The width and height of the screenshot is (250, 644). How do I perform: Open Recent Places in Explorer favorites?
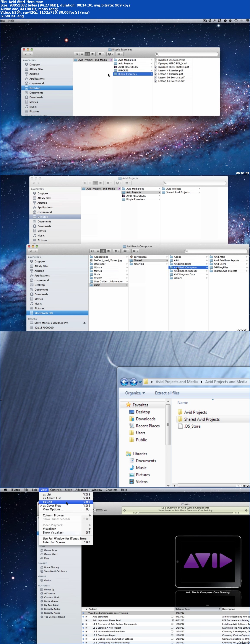tap(144, 426)
